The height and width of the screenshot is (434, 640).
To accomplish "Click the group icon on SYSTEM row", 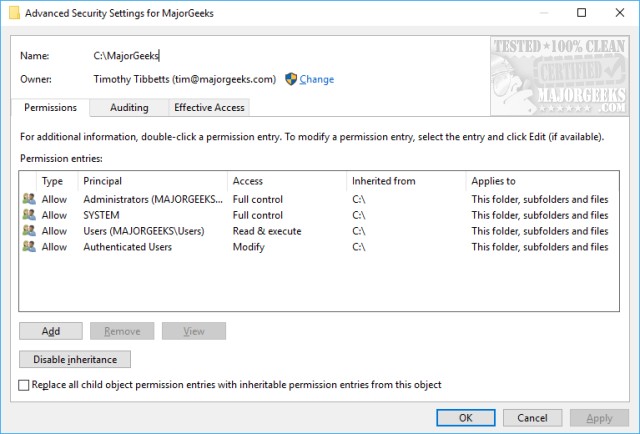I will coord(29,215).
